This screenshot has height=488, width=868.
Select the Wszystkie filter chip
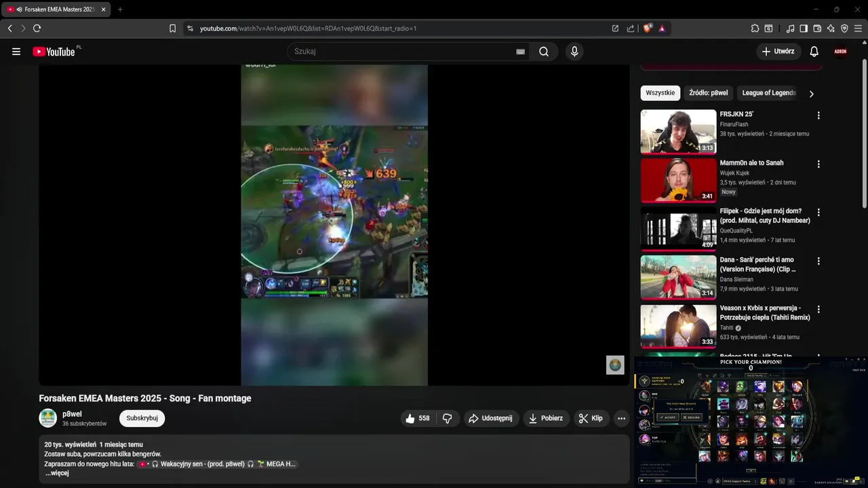[660, 93]
